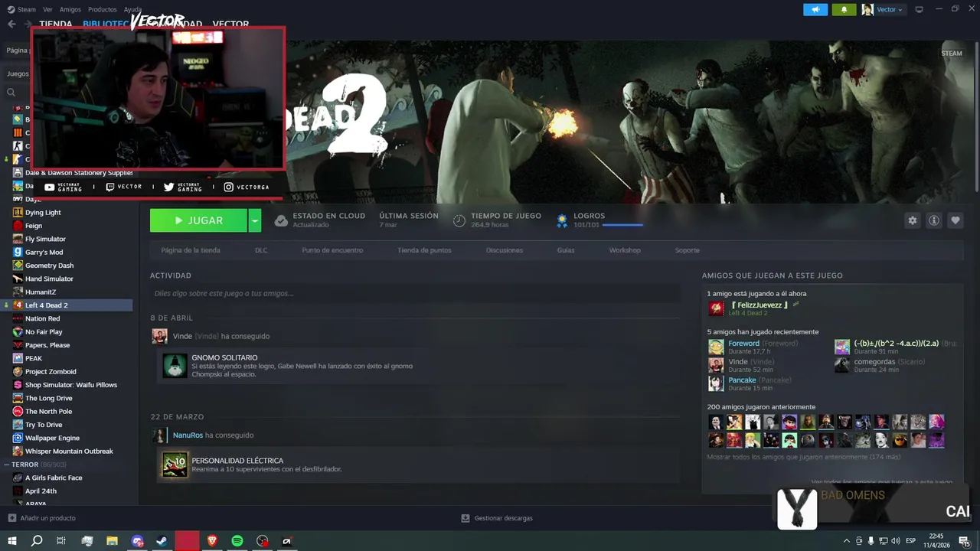Screen dimensions: 980x551
Task: Open the Guías tab
Action: click(566, 250)
